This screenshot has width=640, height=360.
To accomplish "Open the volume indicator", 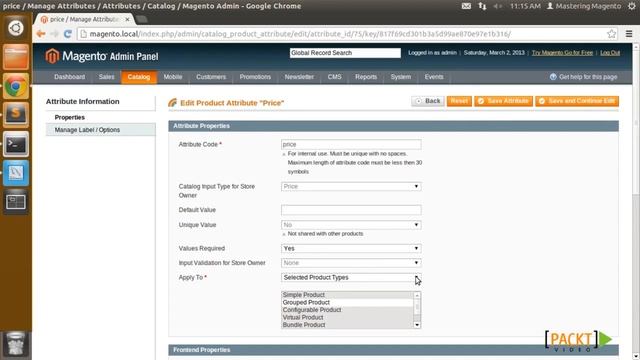I will [x=498, y=6].
